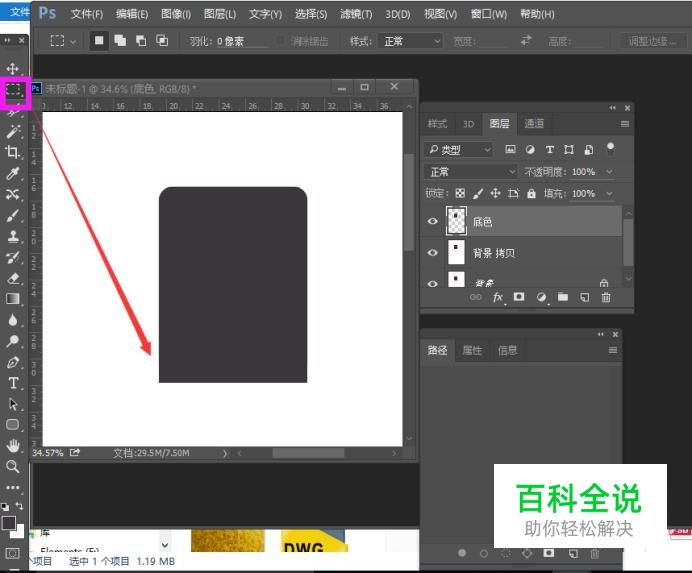This screenshot has width=692, height=573.
Task: Select the Rounded Rectangle shape tool
Action: click(13, 425)
